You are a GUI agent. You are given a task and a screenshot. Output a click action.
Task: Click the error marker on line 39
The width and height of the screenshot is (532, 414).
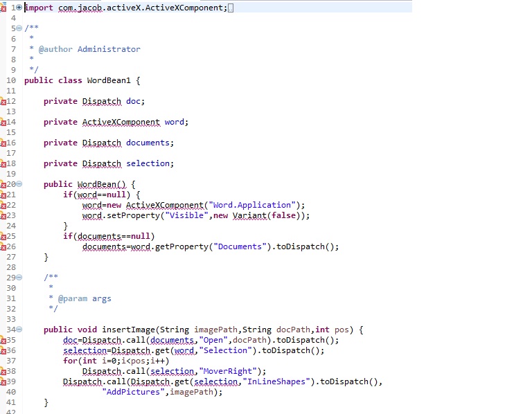[3, 382]
